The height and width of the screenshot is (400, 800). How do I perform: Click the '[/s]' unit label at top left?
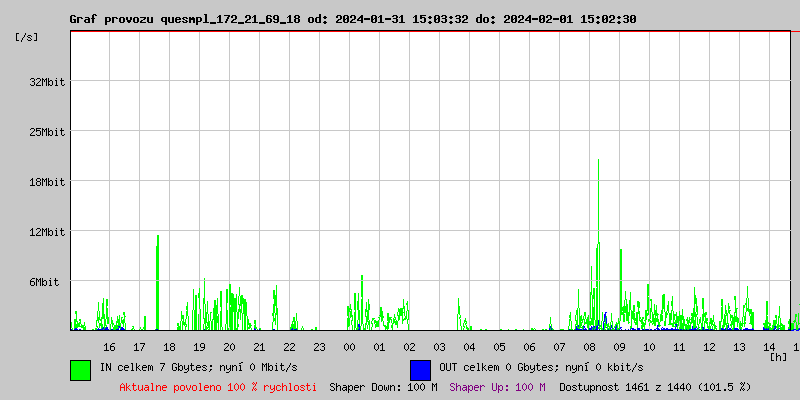click(27, 37)
